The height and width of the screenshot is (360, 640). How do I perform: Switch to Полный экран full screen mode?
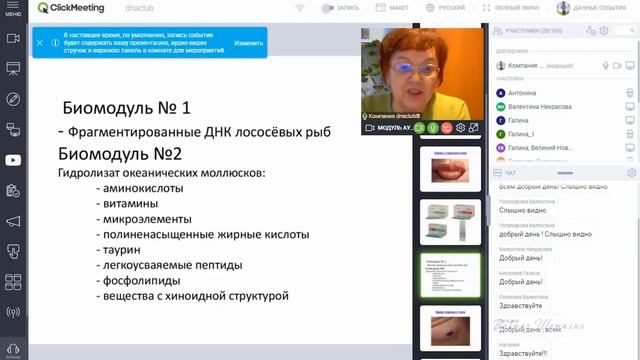point(511,8)
